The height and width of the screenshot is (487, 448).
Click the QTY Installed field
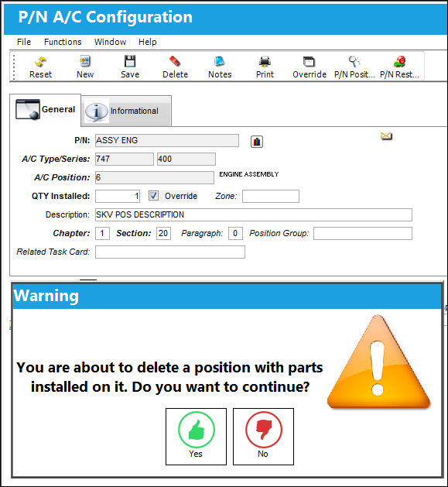click(x=118, y=197)
